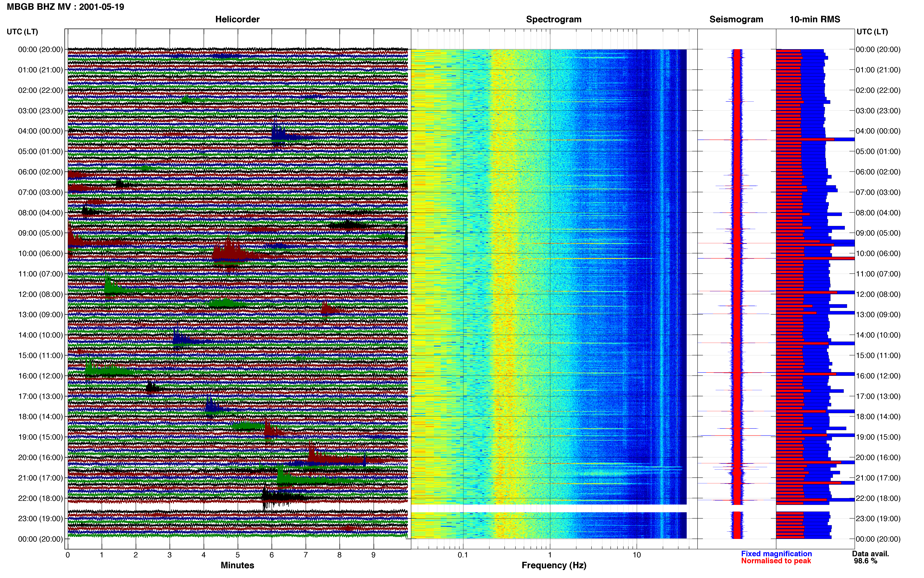Click the white data gap band in the spectrogram
This screenshot has height=578, width=924.
coord(549,508)
